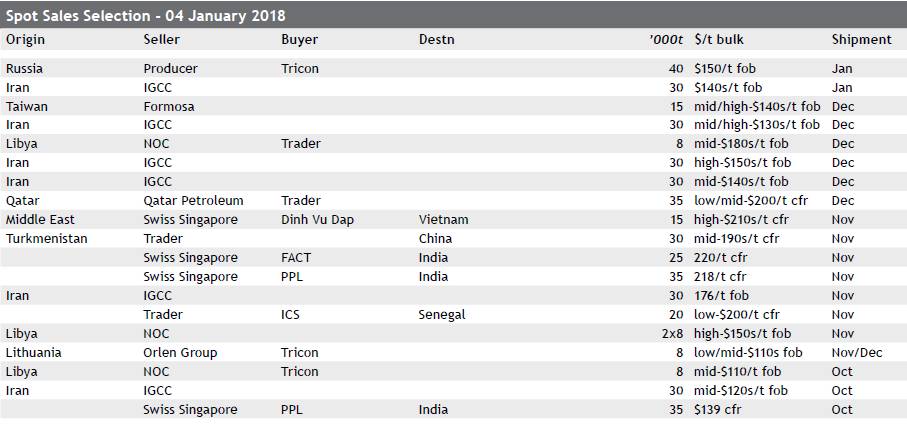Viewport: 907px width, 427px height.
Task: Click the Shipment column header
Action: coord(862,40)
